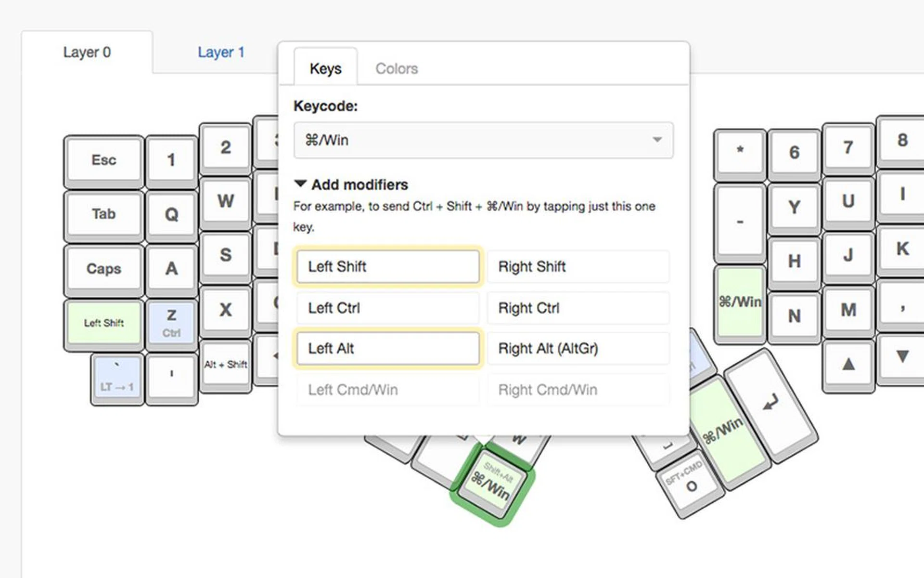The width and height of the screenshot is (924, 578).
Task: Open the Colors tab
Action: click(x=396, y=68)
